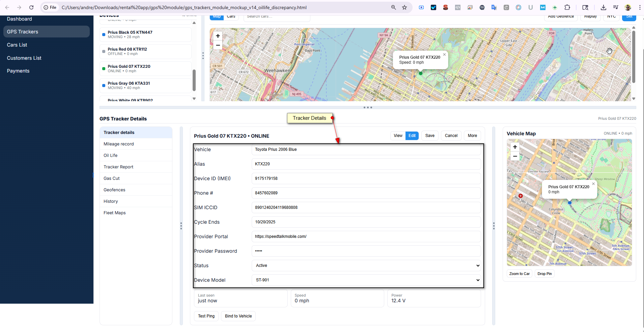Click Bind to Vehicle button
644x332 pixels.
[x=238, y=316]
